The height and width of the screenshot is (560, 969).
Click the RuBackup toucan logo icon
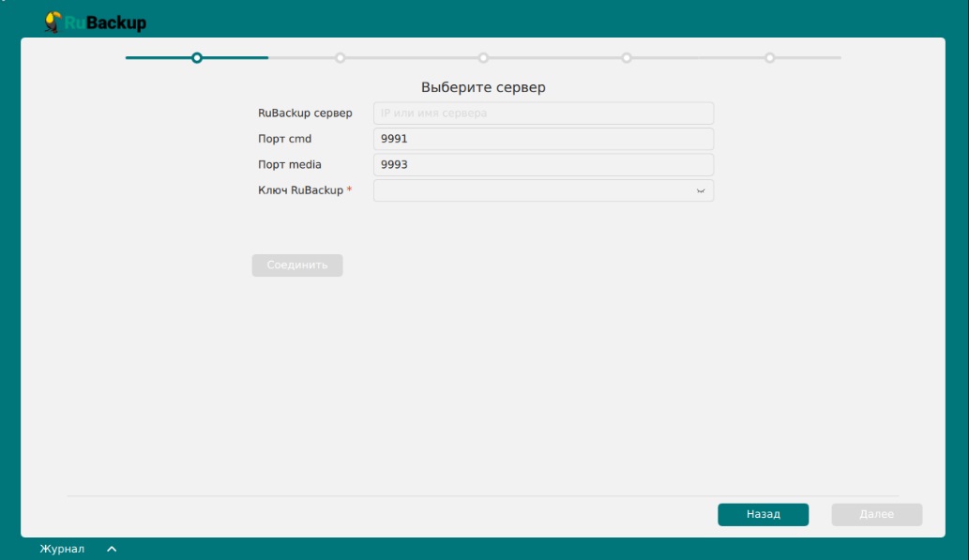(53, 21)
